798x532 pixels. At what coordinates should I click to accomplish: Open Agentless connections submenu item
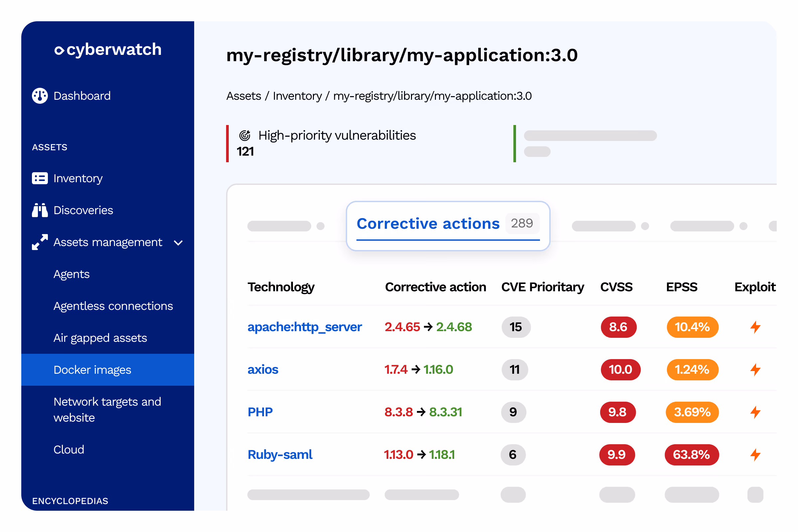(x=113, y=306)
